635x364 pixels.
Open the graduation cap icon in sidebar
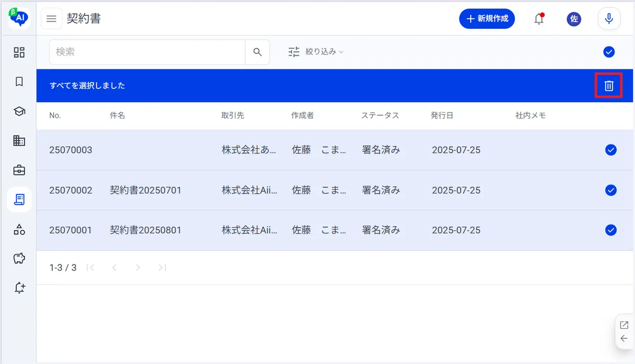[x=19, y=112]
